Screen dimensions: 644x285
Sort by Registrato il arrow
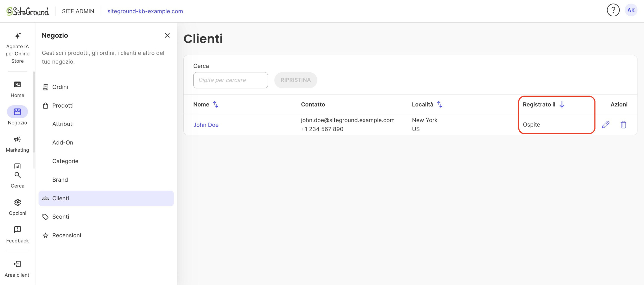click(562, 104)
